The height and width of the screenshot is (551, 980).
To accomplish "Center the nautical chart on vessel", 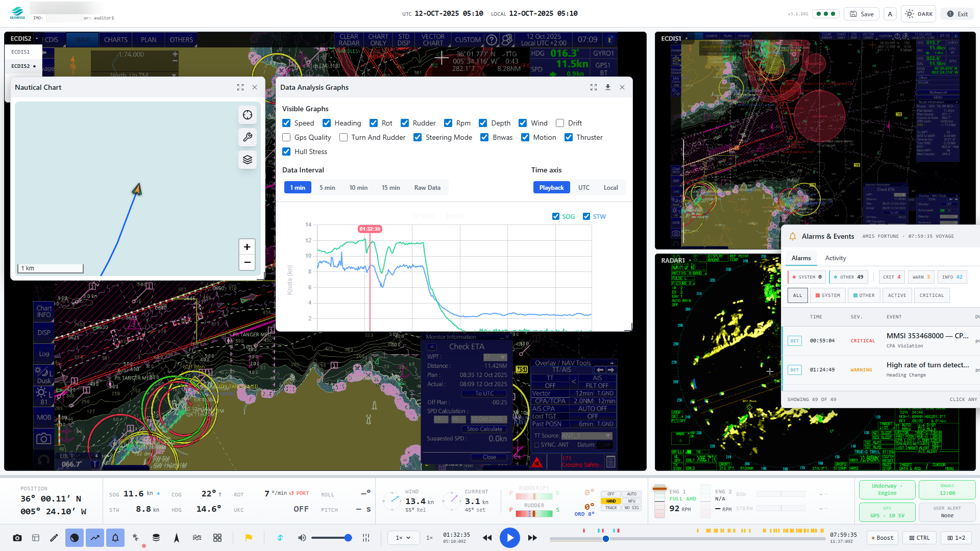I will click(x=248, y=115).
